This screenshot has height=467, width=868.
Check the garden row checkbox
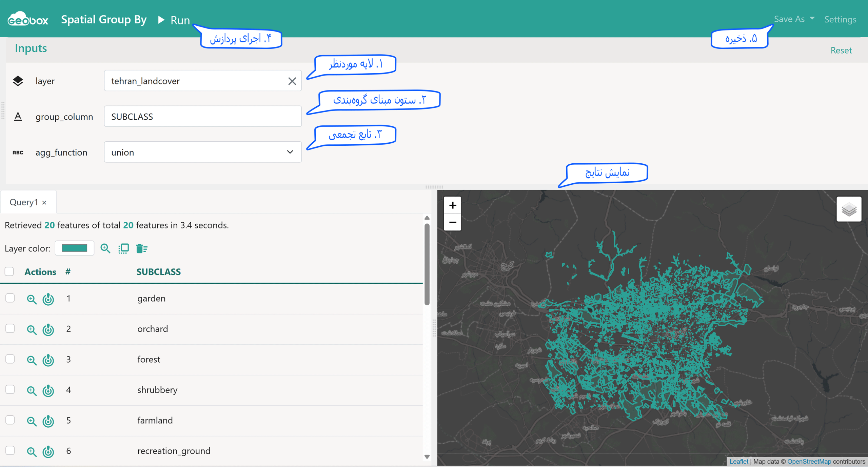pyautogui.click(x=10, y=298)
